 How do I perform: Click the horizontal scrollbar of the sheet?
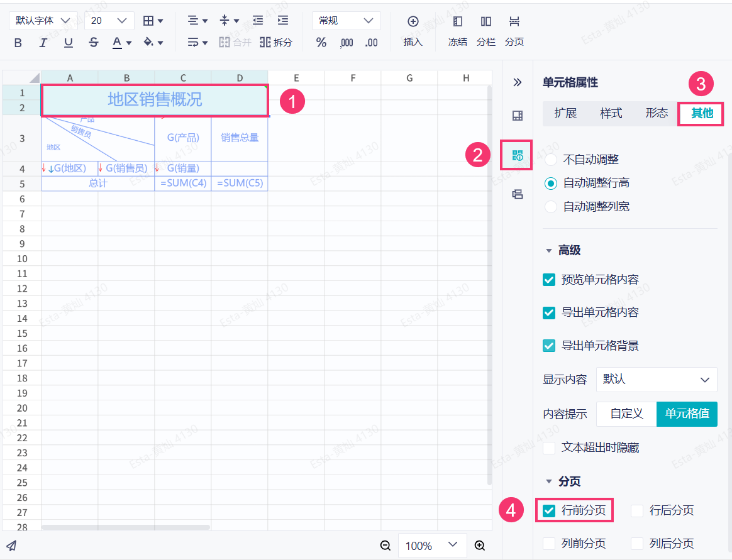click(126, 527)
